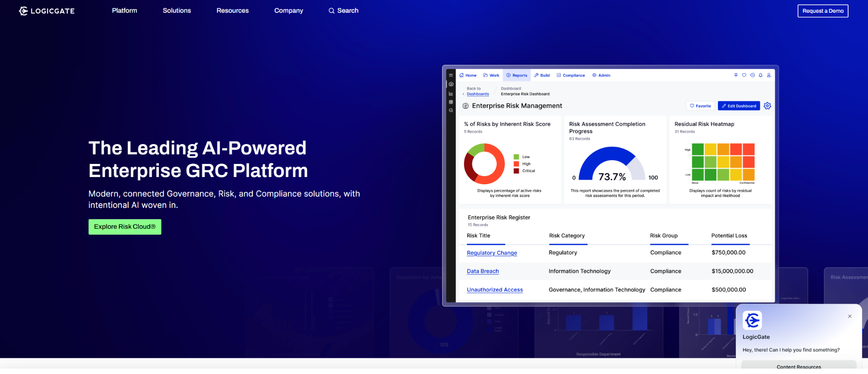Click the history clock icon in dashboard
Screen dimensions: 868x374
click(x=752, y=75)
